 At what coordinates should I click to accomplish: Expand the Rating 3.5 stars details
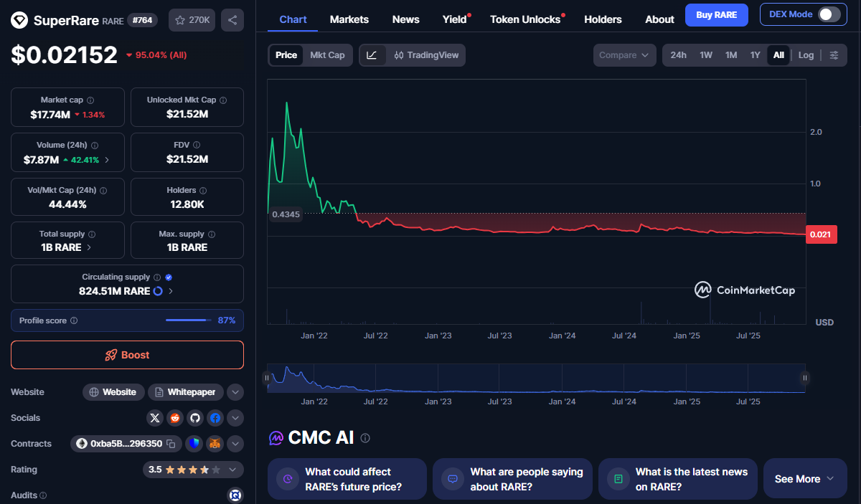pos(232,470)
